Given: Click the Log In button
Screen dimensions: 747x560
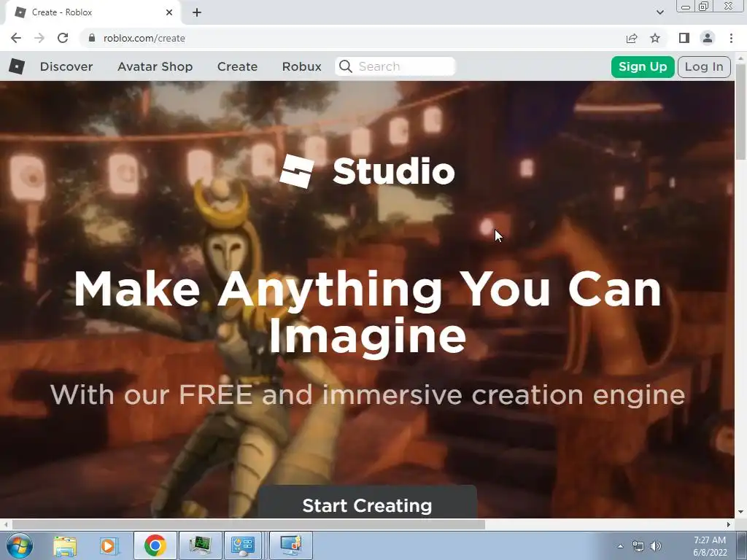Looking at the screenshot, I should (704, 66).
